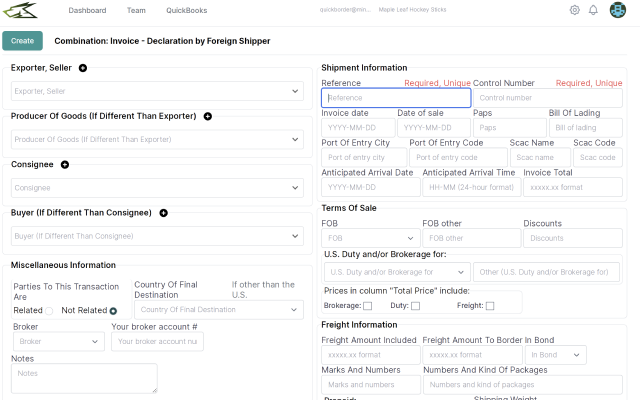Select the Not Related radio button
Screen dimensions: 640x400
pos(113,311)
